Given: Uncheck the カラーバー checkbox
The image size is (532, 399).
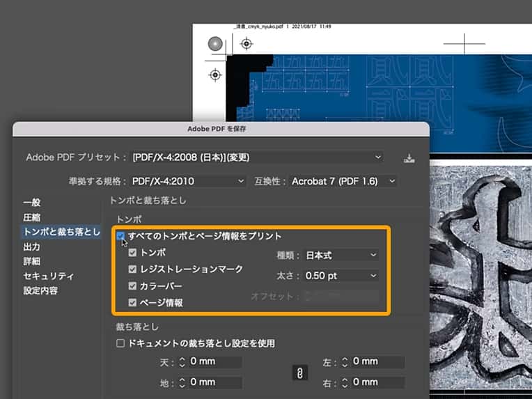Looking at the screenshot, I should tap(132, 285).
